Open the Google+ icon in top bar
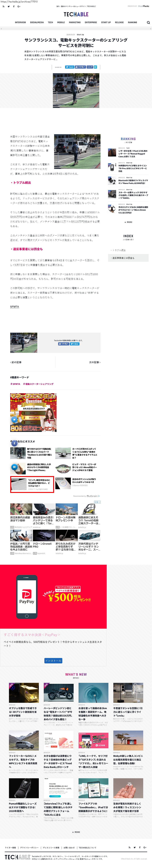 pos(19,6)
